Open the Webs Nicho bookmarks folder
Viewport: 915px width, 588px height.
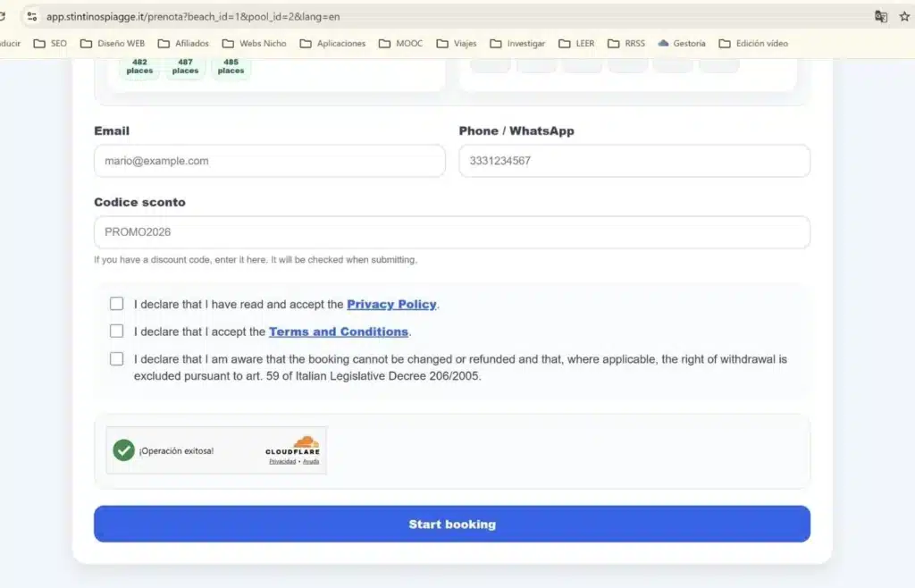[x=255, y=43]
